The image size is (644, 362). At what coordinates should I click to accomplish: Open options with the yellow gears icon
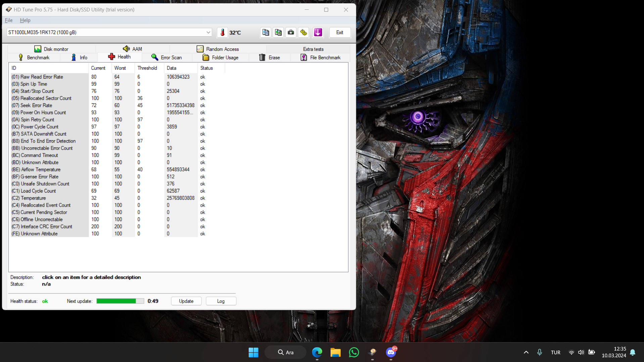(304, 33)
